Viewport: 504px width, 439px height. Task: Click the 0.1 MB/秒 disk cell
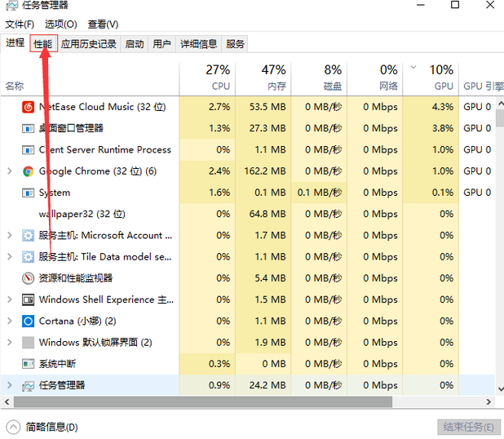point(319,193)
